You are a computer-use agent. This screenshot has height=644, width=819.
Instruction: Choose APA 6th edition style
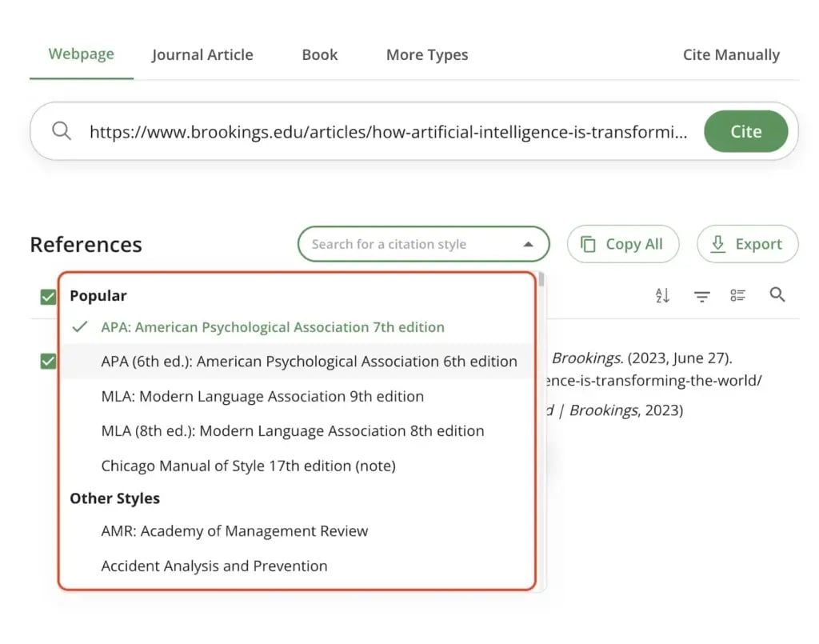point(309,362)
